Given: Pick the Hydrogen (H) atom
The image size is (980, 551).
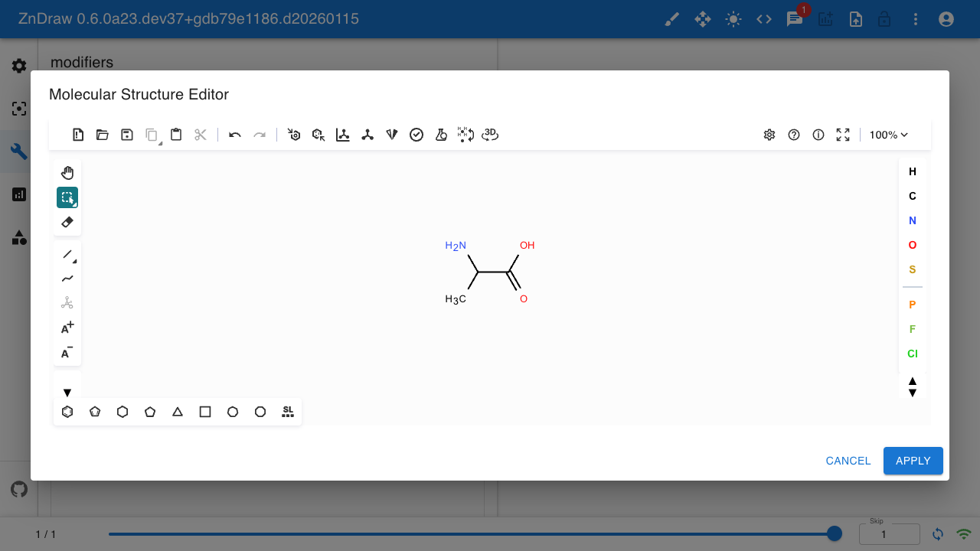Looking at the screenshot, I should pyautogui.click(x=913, y=171).
